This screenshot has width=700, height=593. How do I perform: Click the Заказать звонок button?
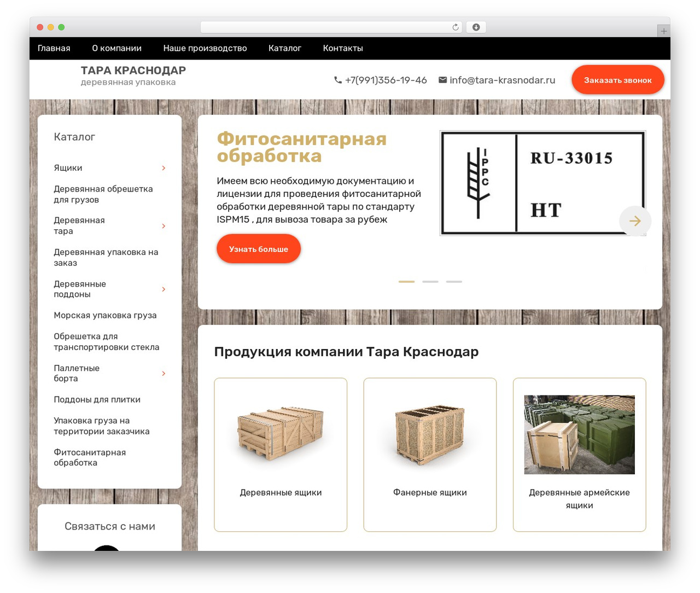618,80
